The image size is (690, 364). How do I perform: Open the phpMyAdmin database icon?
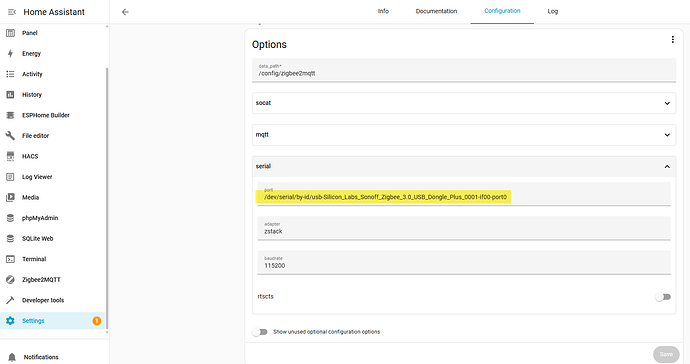(10, 218)
